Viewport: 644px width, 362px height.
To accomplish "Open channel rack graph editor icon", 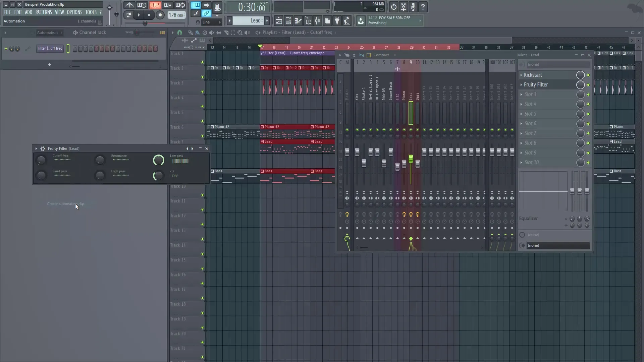I will tap(162, 33).
